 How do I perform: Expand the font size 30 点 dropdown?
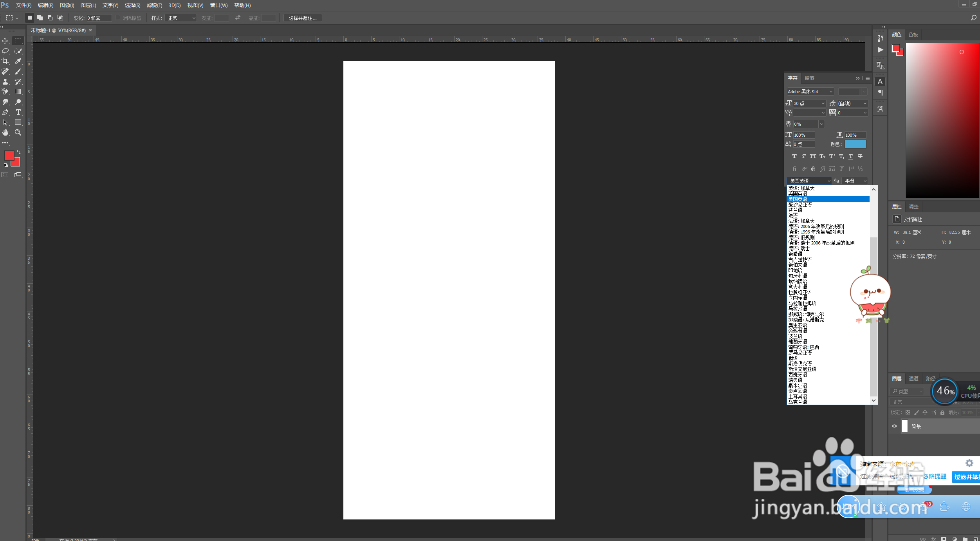[x=823, y=103]
